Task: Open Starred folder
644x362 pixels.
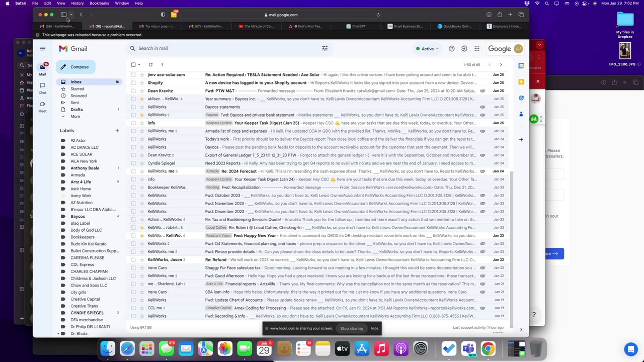Action: tap(77, 88)
